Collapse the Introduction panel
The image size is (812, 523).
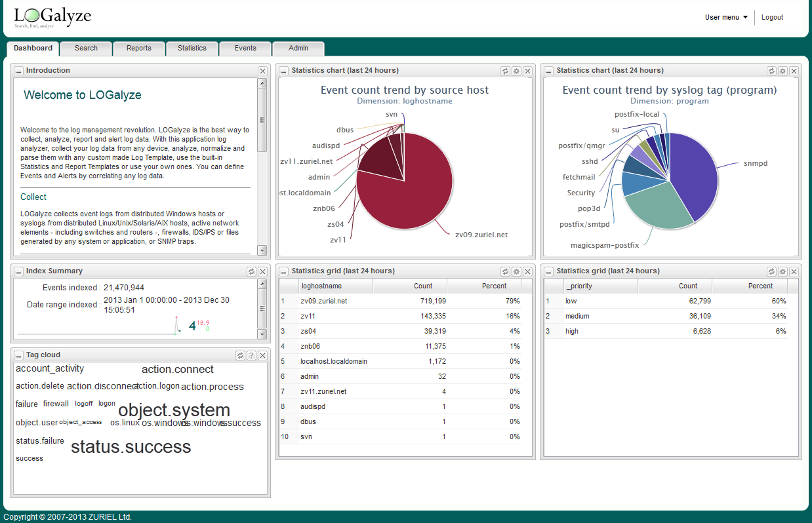18,71
